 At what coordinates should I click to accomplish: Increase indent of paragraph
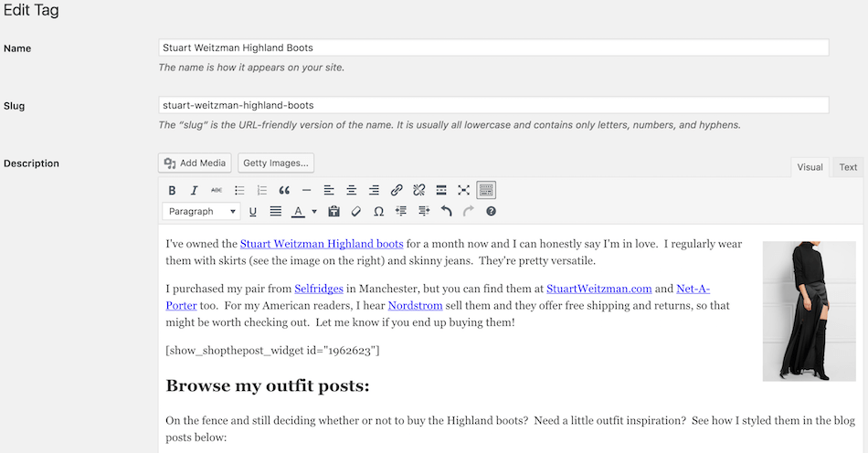424,211
